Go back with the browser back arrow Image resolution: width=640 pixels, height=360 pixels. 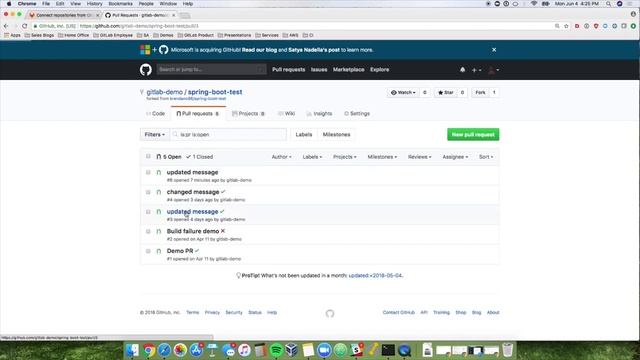(x=6, y=26)
